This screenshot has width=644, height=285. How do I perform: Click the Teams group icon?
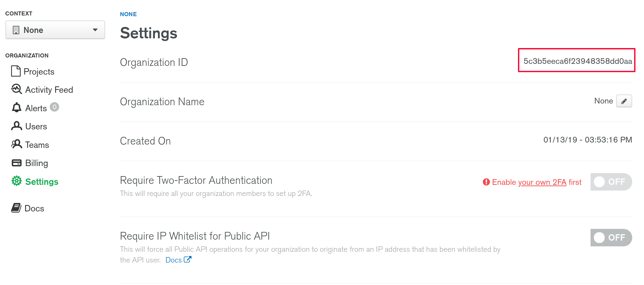16,144
